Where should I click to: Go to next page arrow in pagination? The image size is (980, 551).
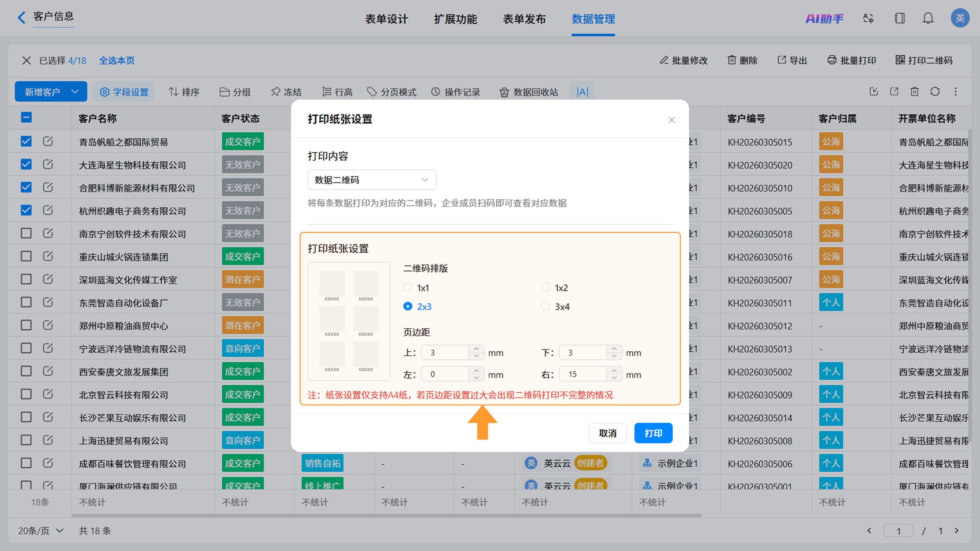tap(957, 531)
